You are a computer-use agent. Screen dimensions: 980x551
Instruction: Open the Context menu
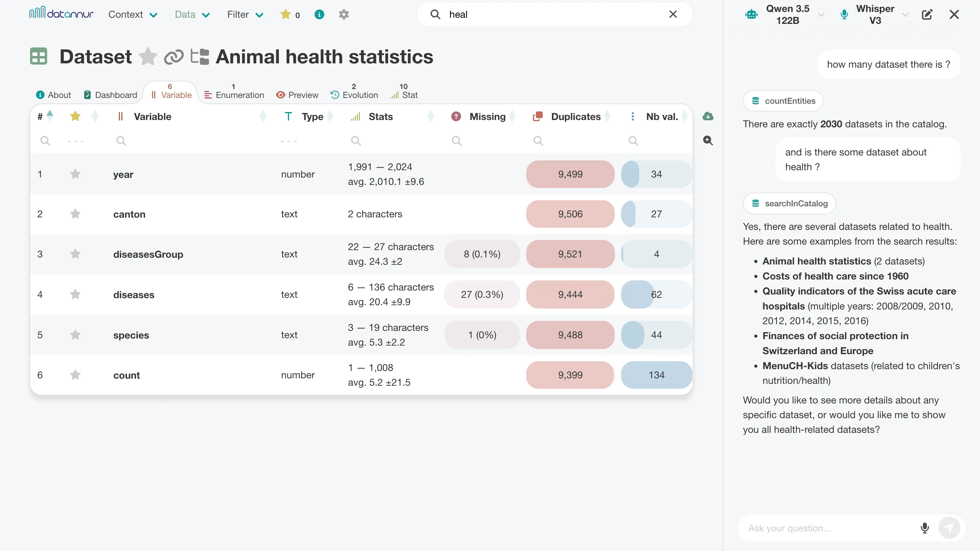133,14
